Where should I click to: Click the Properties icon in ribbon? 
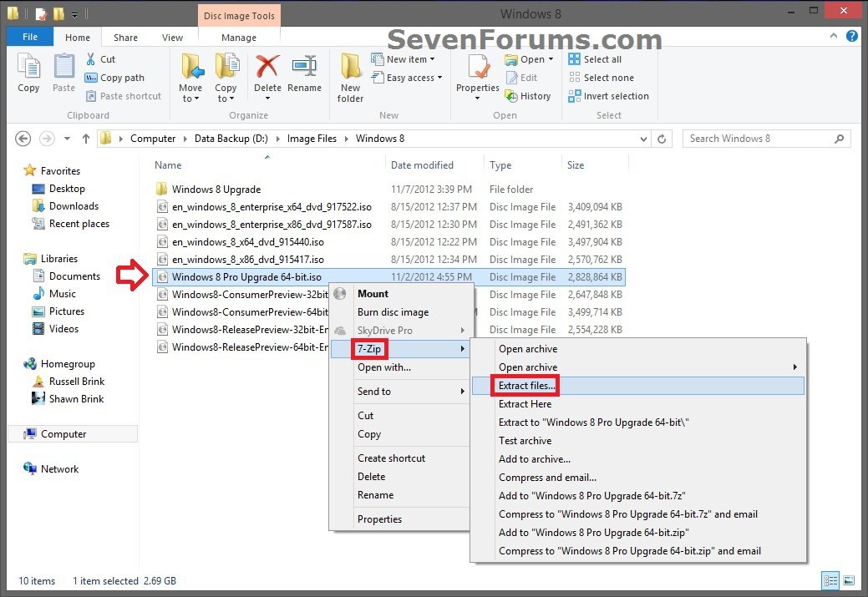click(x=477, y=68)
